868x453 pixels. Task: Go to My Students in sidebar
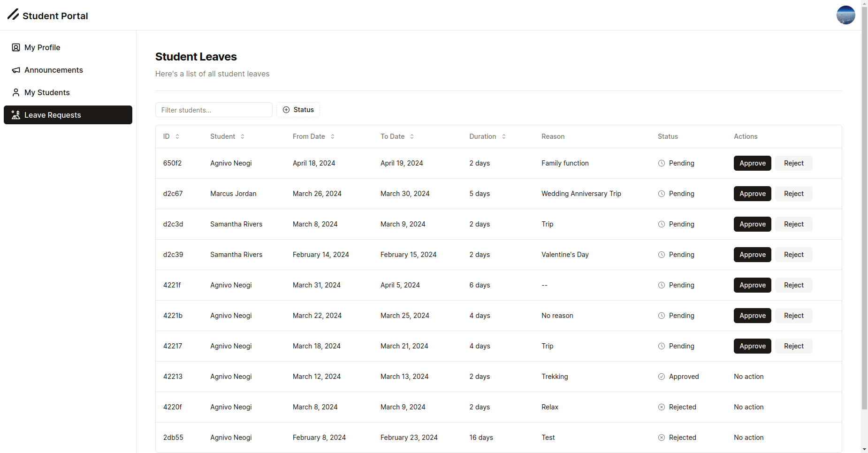point(47,92)
